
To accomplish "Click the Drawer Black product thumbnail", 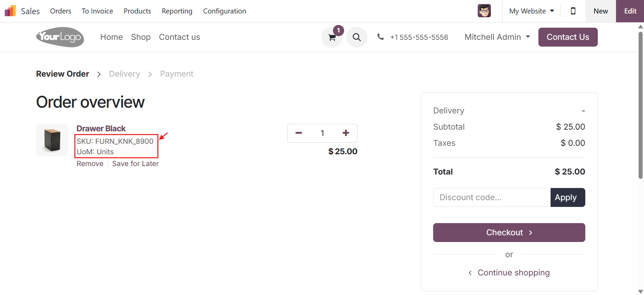I will [52, 140].
